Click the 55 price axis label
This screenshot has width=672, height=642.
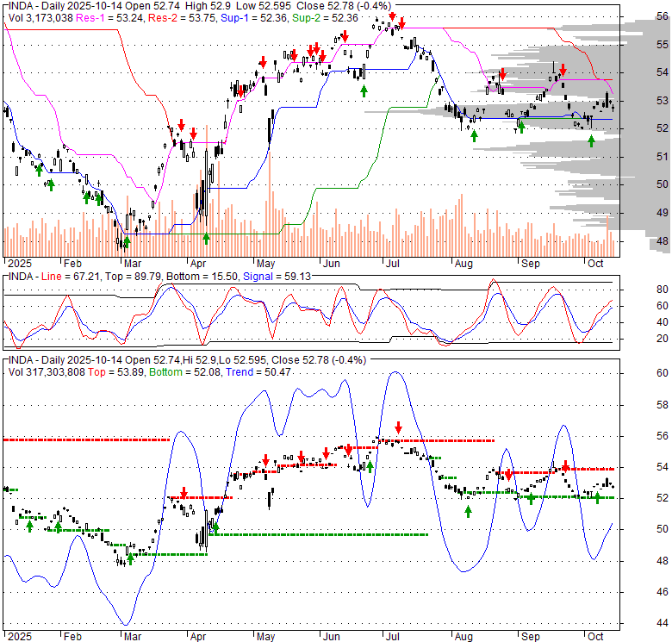coord(663,44)
